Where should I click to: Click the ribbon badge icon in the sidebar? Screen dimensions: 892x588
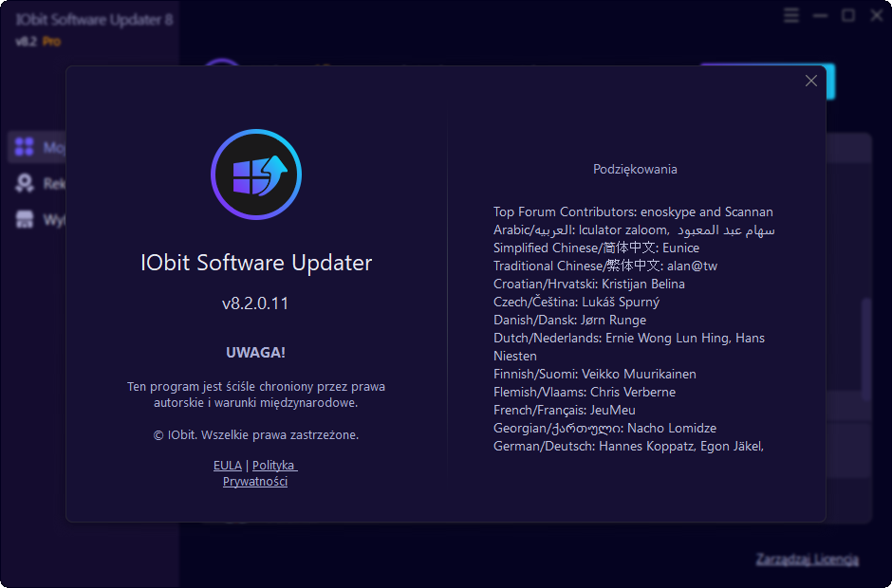[24, 183]
